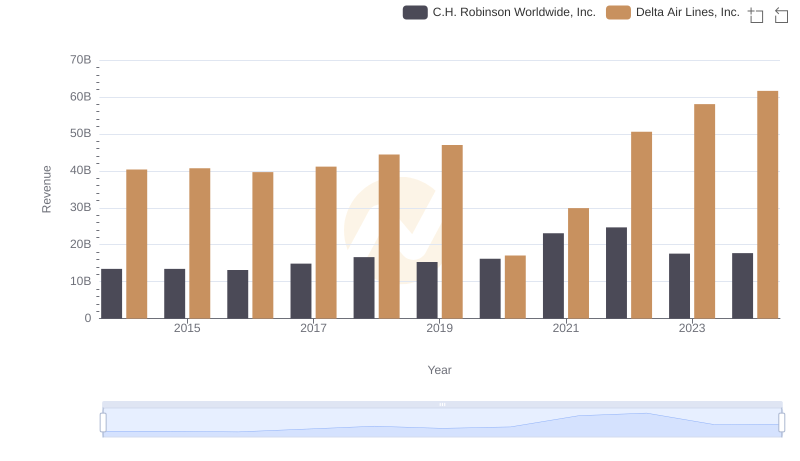Screen dimensions: 800x461
Task: Click the 2018 Delta Air Lines bar
Action: pyautogui.click(x=389, y=236)
